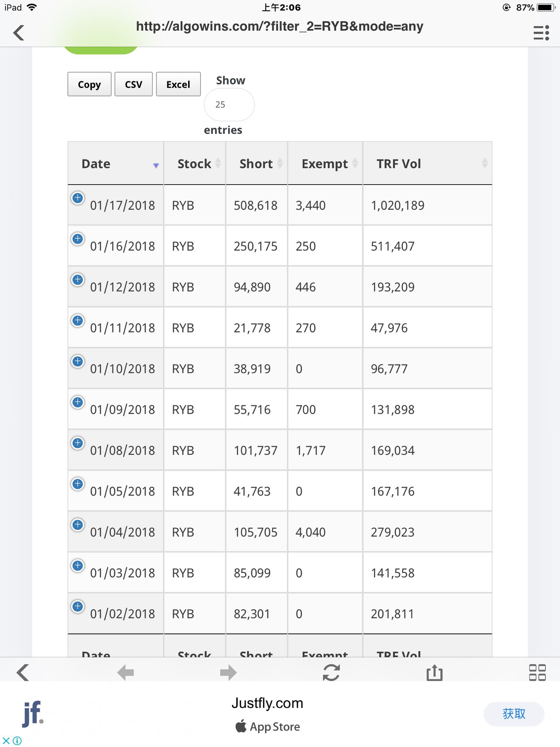Close the ad with X icon

6,740
